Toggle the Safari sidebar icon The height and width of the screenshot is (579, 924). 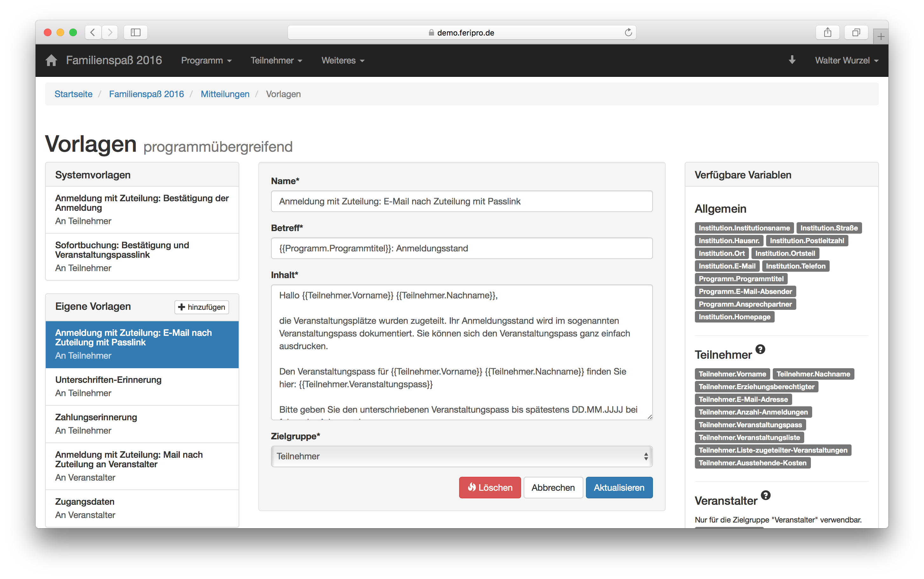136,33
